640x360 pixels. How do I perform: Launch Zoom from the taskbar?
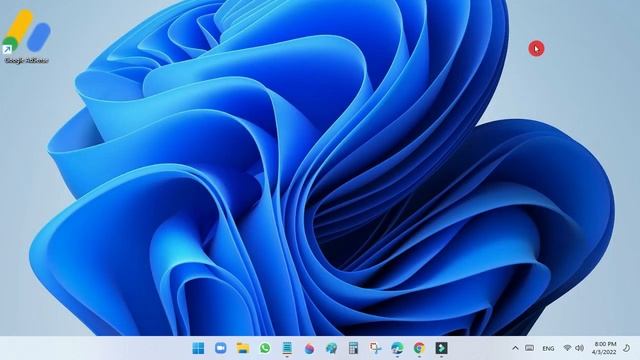click(221, 348)
